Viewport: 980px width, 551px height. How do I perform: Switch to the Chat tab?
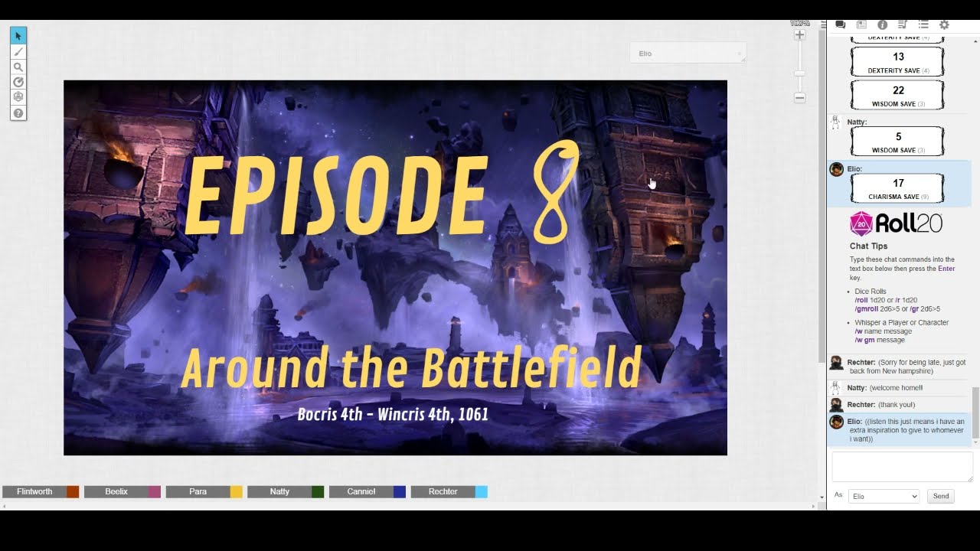coord(840,24)
